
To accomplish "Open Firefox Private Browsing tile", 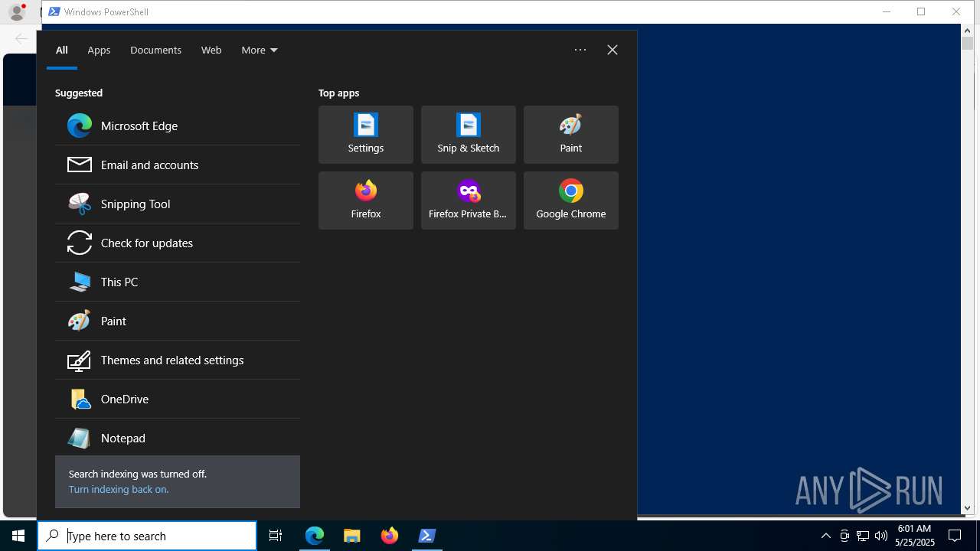I will point(469,201).
